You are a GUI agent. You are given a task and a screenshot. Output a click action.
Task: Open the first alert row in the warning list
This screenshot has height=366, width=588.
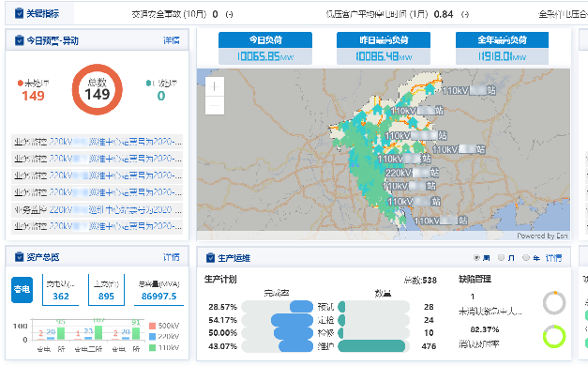98,142
